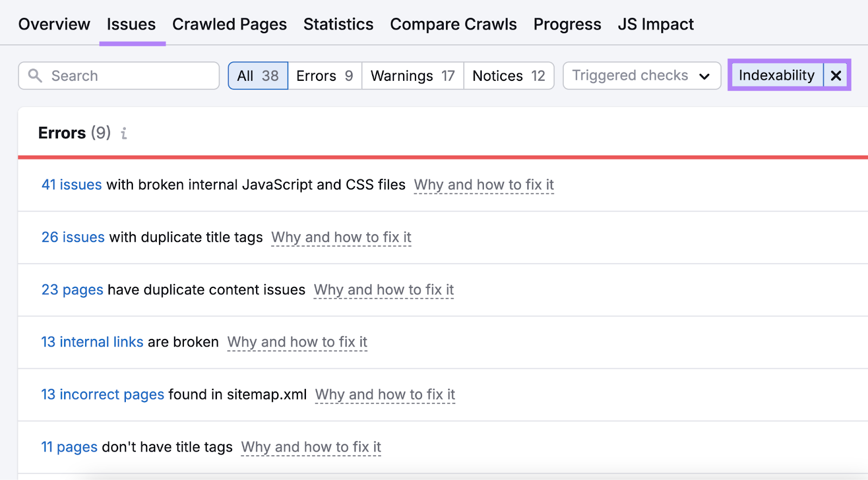Filter issues by Errors 9
The height and width of the screenshot is (480, 868).
click(x=324, y=75)
